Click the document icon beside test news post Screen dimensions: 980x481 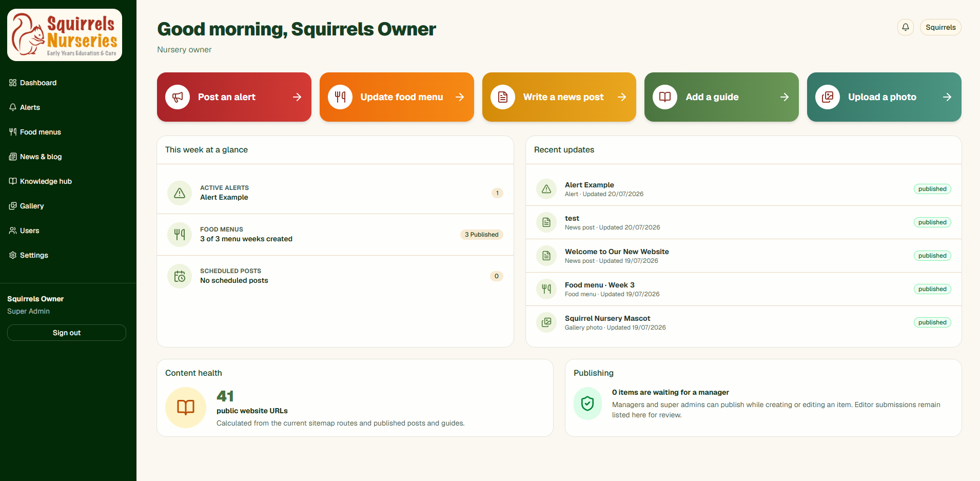point(546,222)
